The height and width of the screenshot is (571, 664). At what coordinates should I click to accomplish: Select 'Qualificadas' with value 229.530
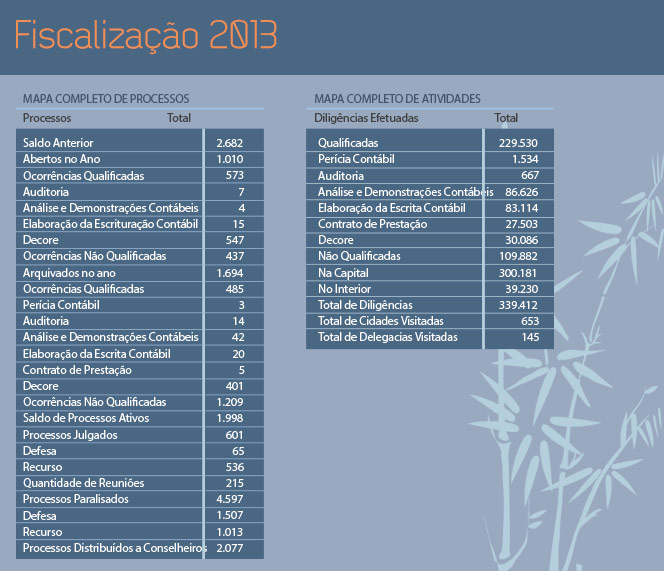tap(348, 143)
